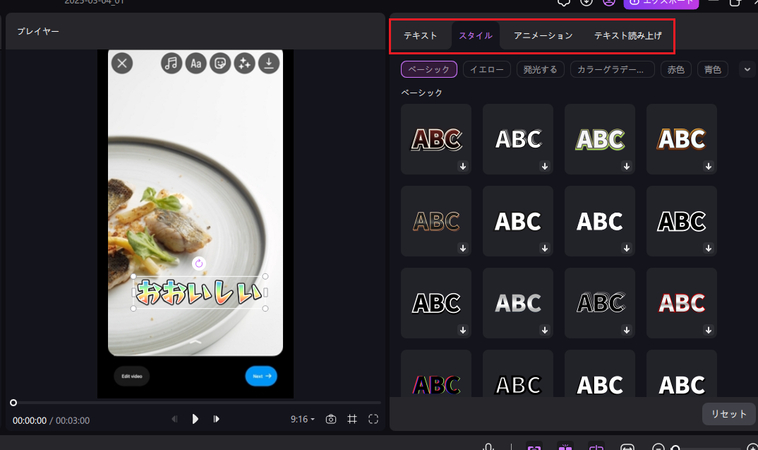Viewport: 758px width, 450px height.
Task: Click the ベーシック section heading
Action: coord(422,93)
